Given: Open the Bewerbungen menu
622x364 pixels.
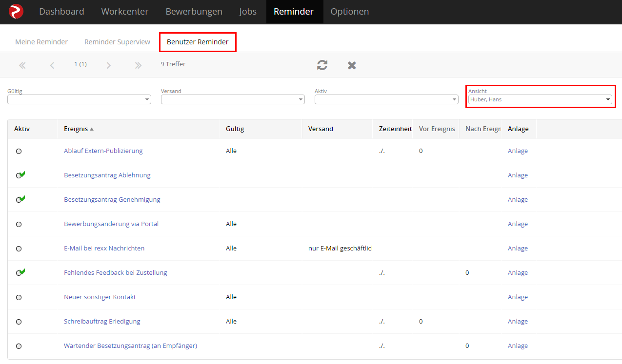Looking at the screenshot, I should tap(194, 11).
